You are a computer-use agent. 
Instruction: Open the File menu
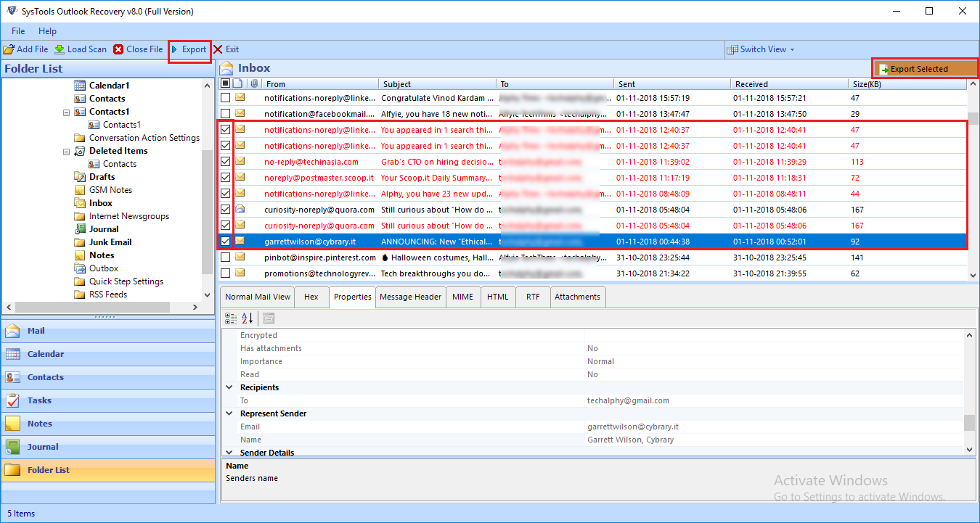(x=18, y=31)
